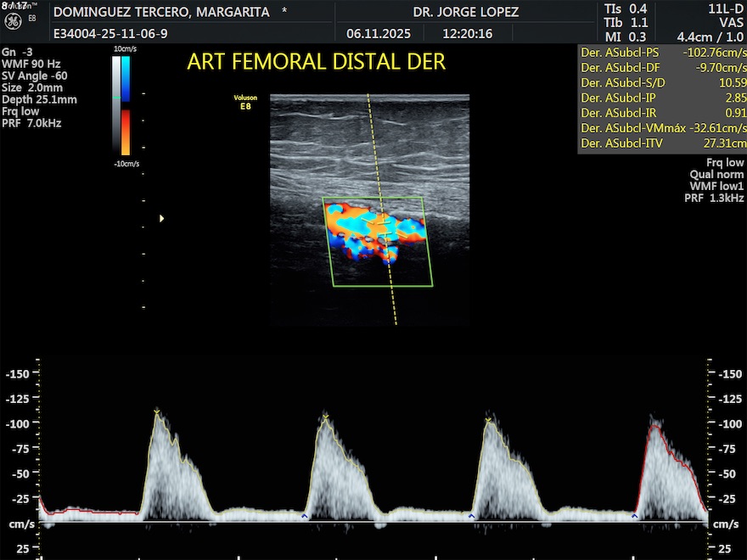Click the Voluson E8 label beside image
This screenshot has width=747, height=560.
pyautogui.click(x=245, y=103)
